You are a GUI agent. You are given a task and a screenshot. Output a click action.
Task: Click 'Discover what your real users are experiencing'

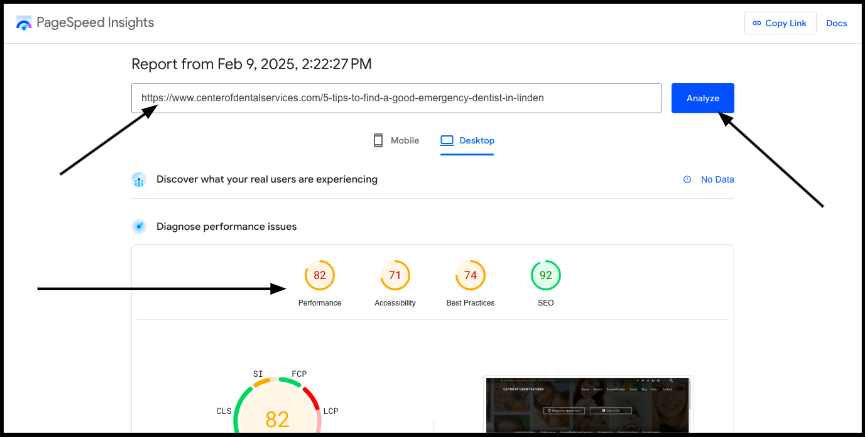(267, 179)
